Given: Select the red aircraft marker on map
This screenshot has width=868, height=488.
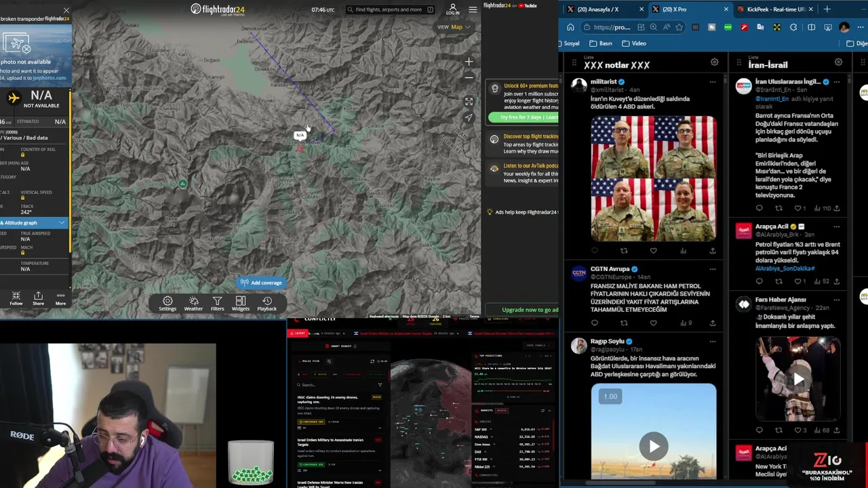Looking at the screenshot, I should (300, 148).
